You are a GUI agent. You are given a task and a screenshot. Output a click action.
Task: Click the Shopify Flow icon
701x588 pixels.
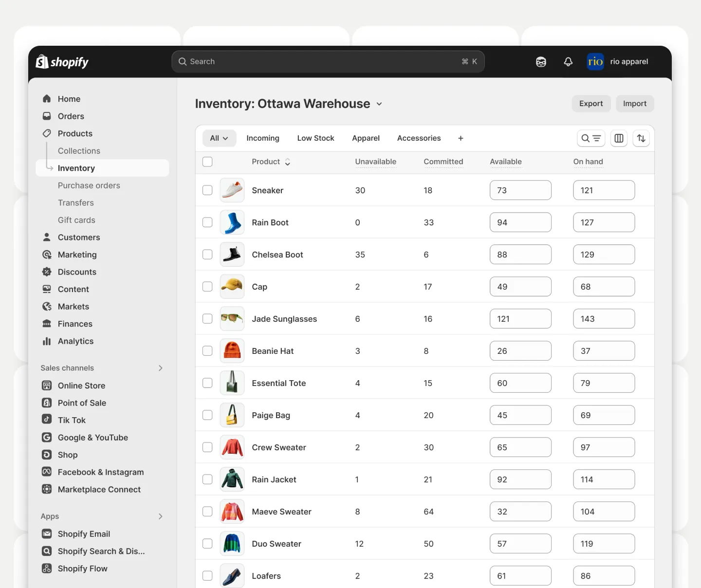(47, 568)
